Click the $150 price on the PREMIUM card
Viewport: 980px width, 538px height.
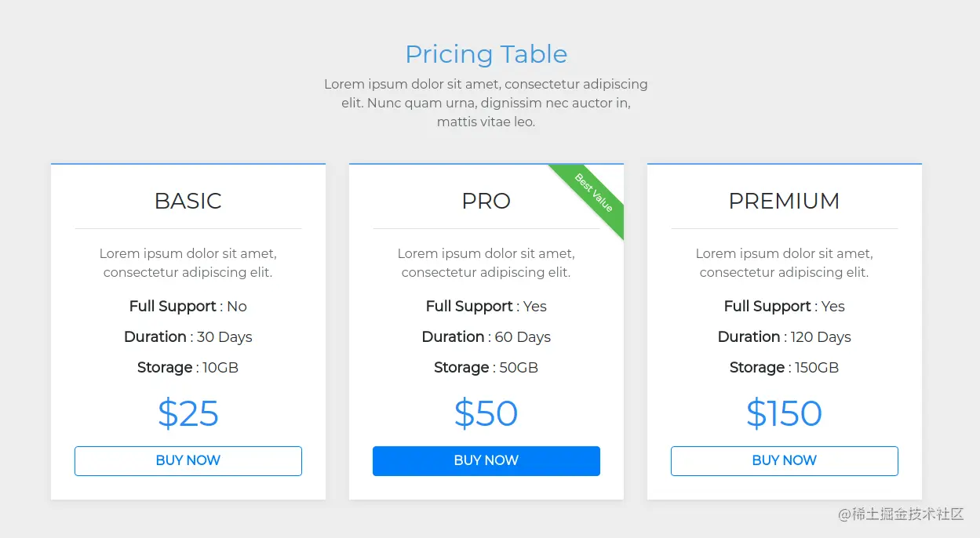784,413
